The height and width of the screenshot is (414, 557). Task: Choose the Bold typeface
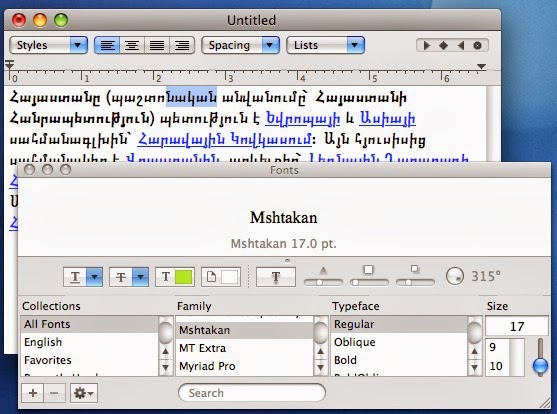[x=399, y=360]
